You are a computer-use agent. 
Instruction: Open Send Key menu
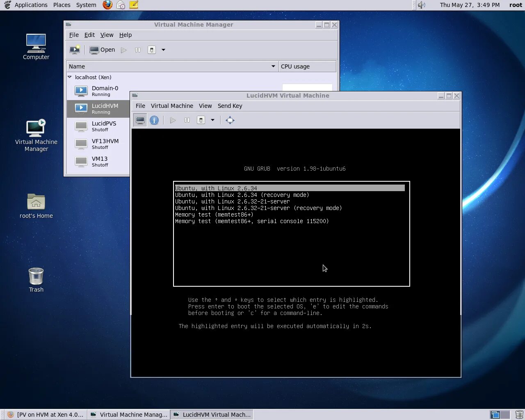click(230, 106)
